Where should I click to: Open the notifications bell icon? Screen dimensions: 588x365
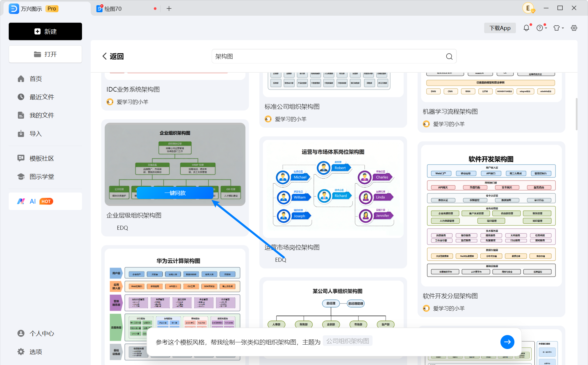click(526, 28)
